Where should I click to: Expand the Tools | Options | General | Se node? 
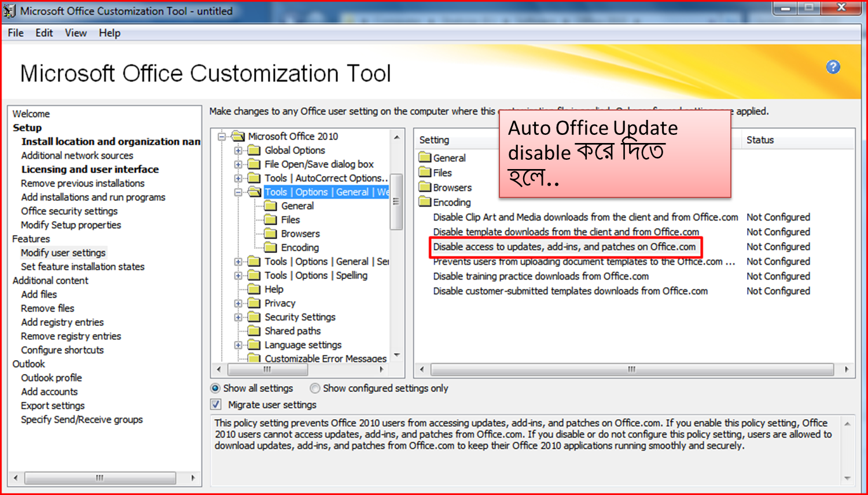[x=238, y=262]
